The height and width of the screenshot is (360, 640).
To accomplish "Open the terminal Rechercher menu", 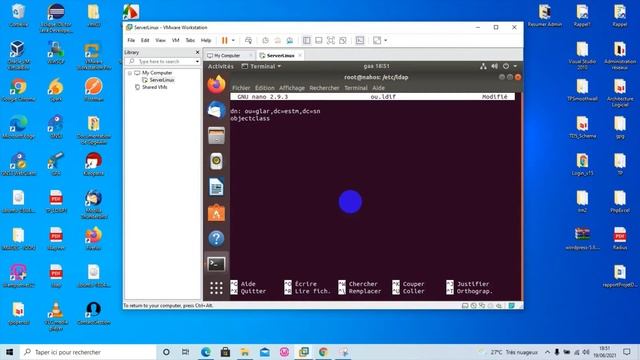I will click(x=324, y=88).
